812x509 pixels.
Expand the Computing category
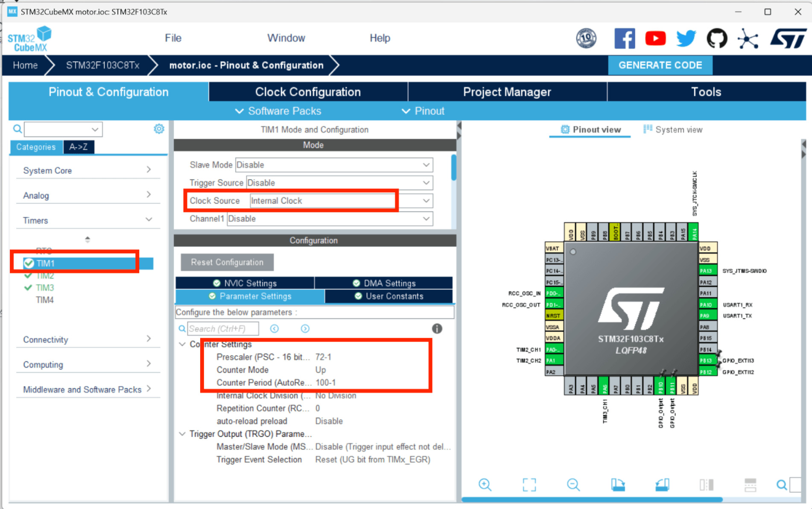pos(88,364)
